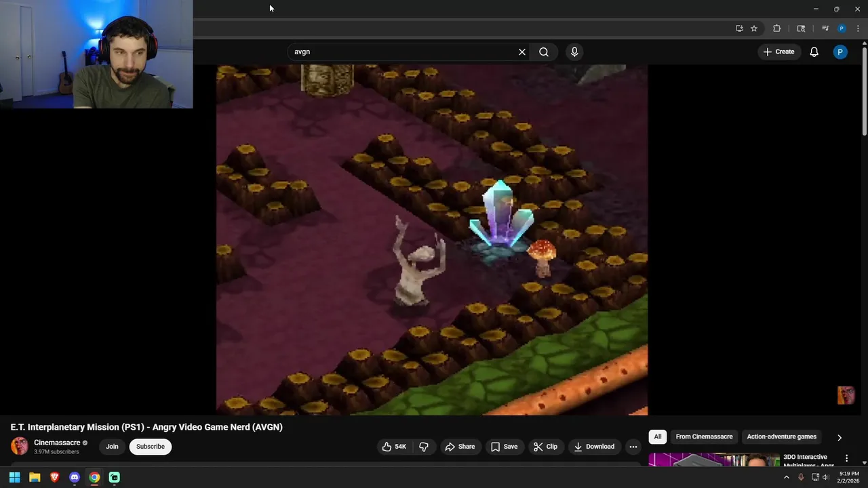This screenshot has height=488, width=868.
Task: Open the volume tray icon
Action: click(x=825, y=477)
